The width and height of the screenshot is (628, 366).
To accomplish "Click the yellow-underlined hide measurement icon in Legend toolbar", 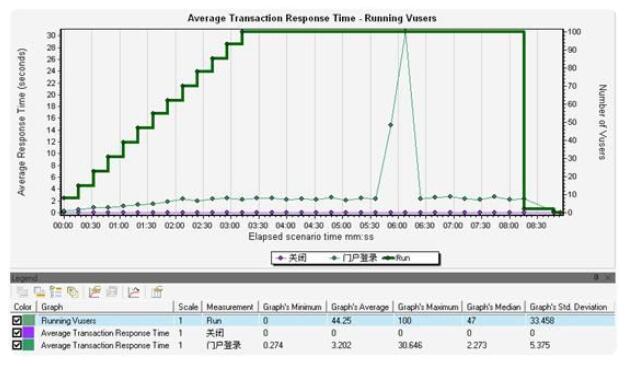I will [x=39, y=292].
